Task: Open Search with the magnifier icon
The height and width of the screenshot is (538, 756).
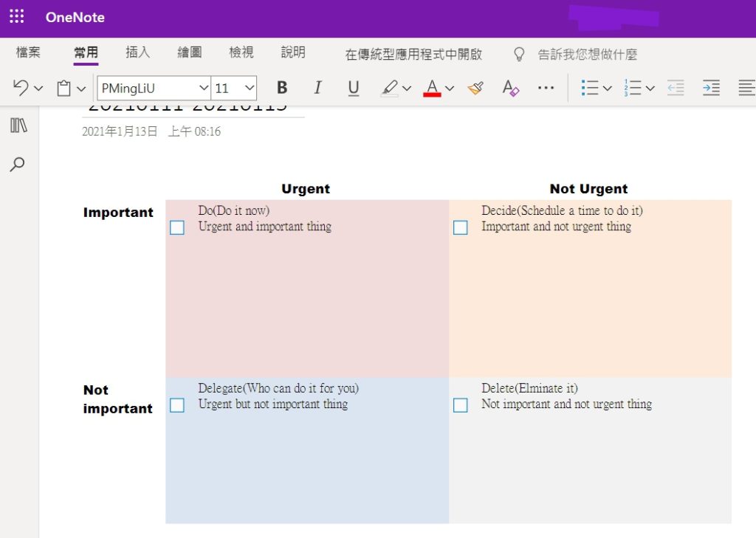Action: pos(17,164)
